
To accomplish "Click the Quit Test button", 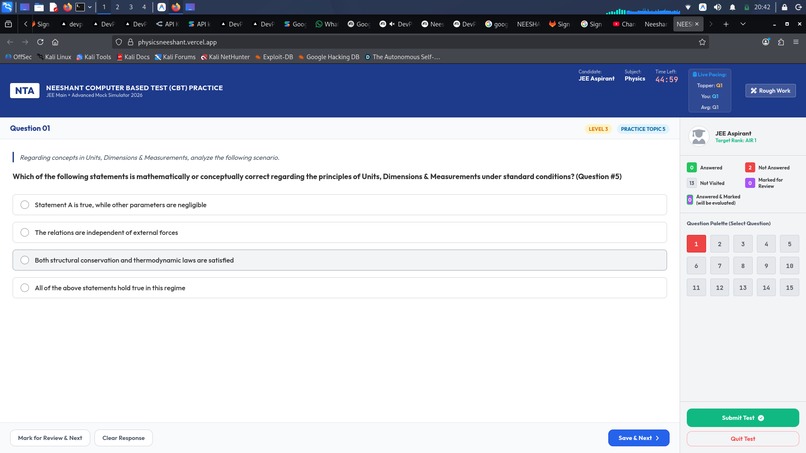I will [743, 439].
